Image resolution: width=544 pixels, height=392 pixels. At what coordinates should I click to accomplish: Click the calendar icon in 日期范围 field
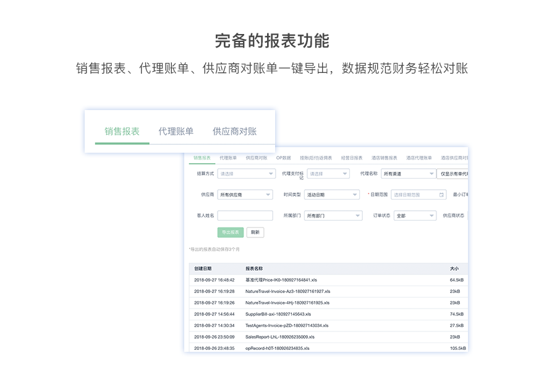tap(441, 195)
